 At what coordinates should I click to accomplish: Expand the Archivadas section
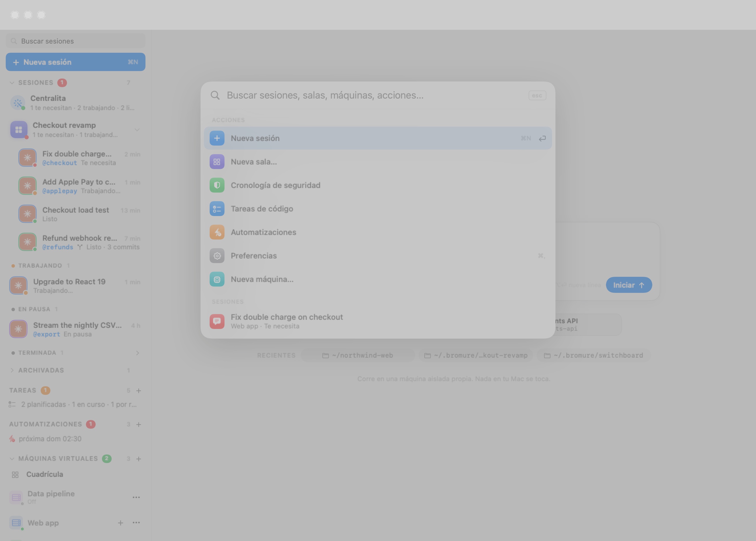[12, 370]
